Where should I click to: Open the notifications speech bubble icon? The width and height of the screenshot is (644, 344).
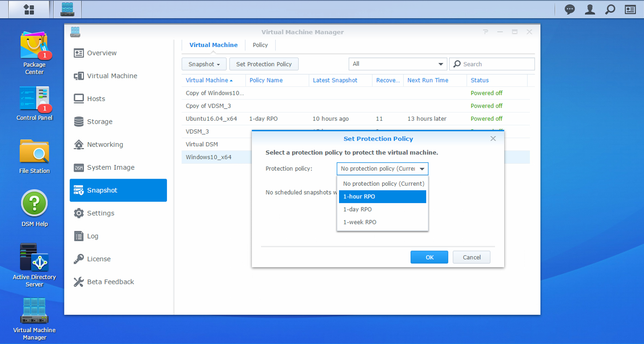pos(569,9)
